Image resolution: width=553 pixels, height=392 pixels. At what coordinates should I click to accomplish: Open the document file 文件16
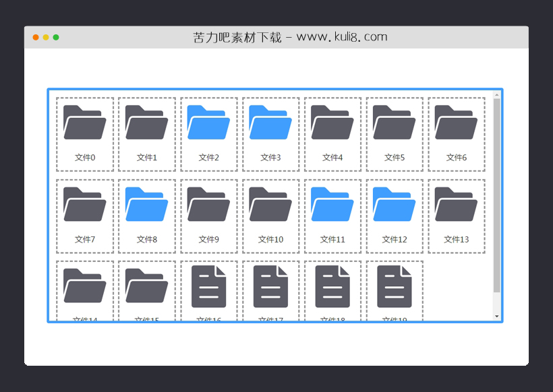click(208, 286)
